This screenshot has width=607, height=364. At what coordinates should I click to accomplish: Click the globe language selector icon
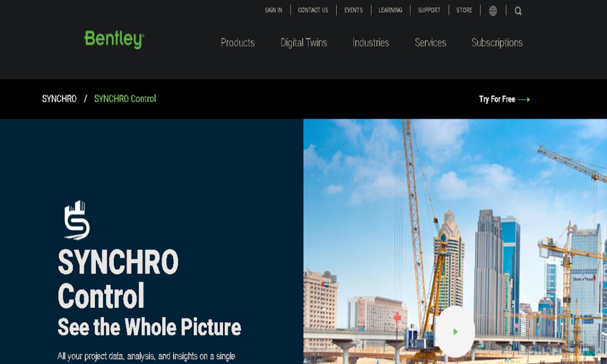tap(493, 11)
